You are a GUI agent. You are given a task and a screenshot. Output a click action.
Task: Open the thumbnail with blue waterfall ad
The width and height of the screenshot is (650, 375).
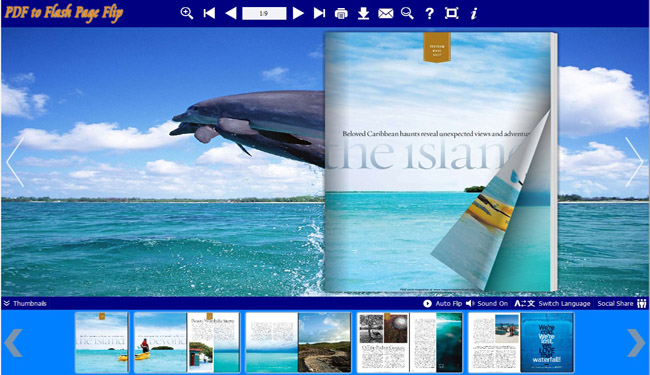click(521, 343)
